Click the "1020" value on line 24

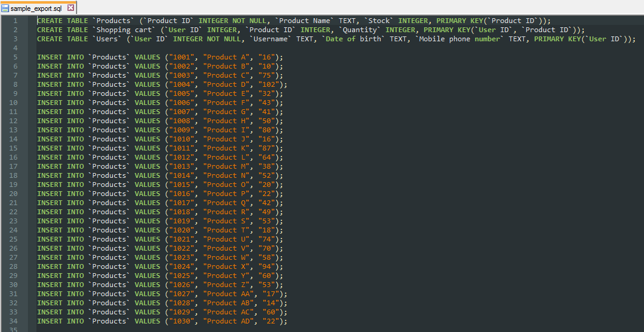point(182,230)
